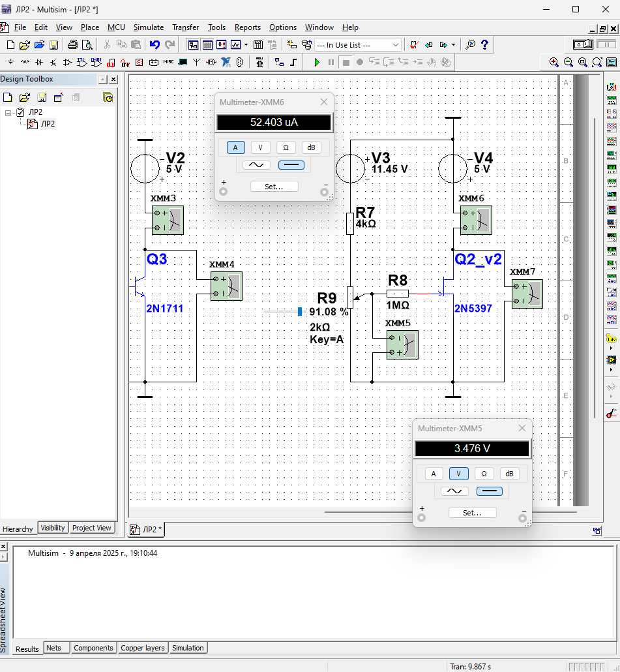This screenshot has width=620, height=672.
Task: Select the ЛР2 schematic tree item
Action: tap(48, 124)
